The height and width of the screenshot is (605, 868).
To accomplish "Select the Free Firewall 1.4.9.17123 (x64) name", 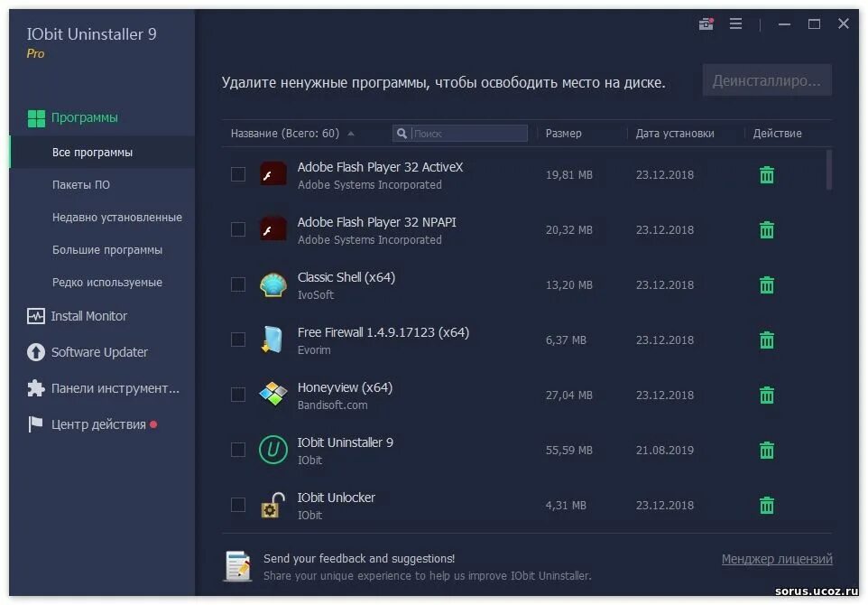I will pyautogui.click(x=383, y=332).
